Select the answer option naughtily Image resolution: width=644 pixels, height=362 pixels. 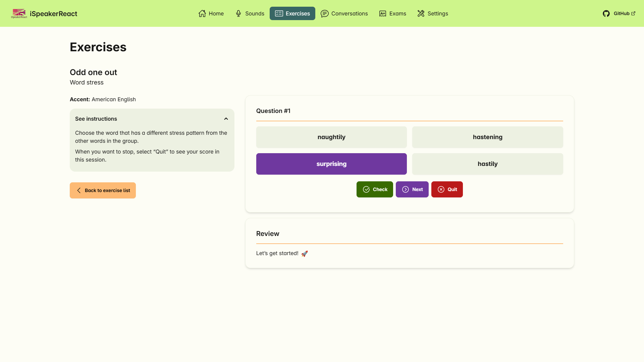tap(331, 137)
